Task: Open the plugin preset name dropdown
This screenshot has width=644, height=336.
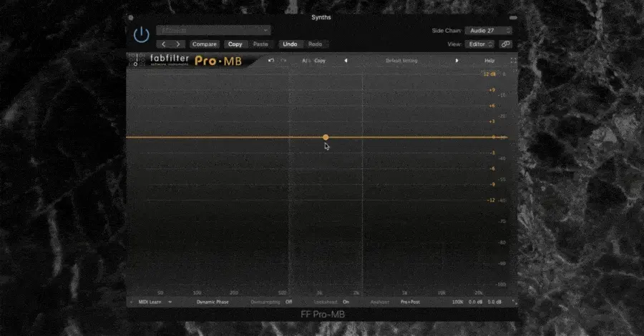Action: (213, 30)
